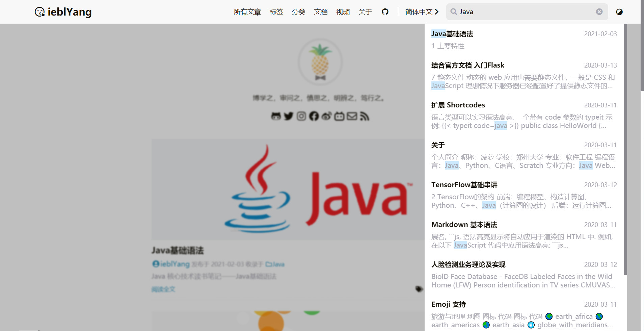Open the Instagram social icon
This screenshot has height=331, width=644.
(x=301, y=116)
